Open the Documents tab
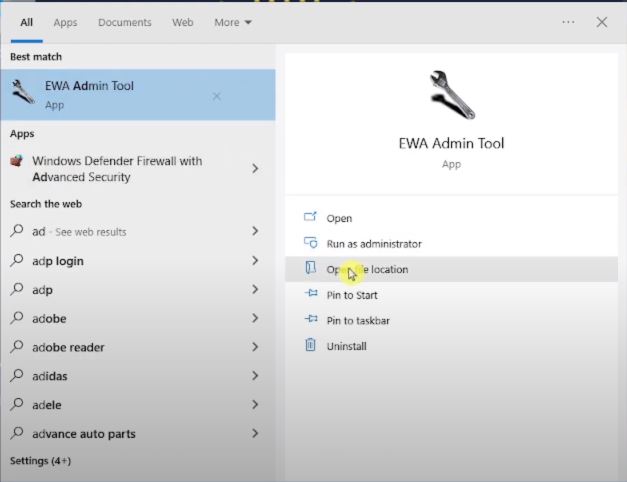 125,22
